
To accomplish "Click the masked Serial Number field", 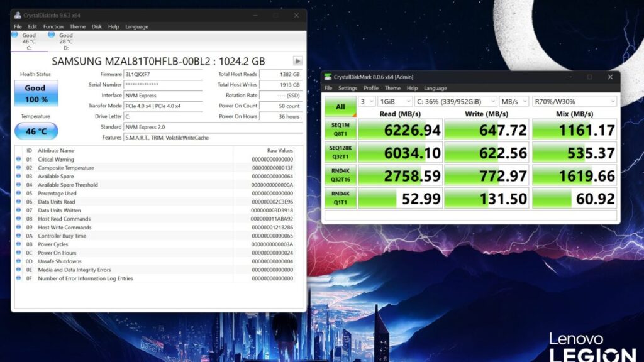I will click(x=163, y=85).
